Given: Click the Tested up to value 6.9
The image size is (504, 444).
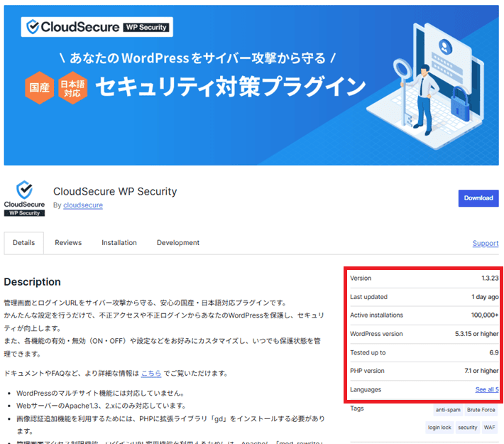Looking at the screenshot, I should [494, 352].
